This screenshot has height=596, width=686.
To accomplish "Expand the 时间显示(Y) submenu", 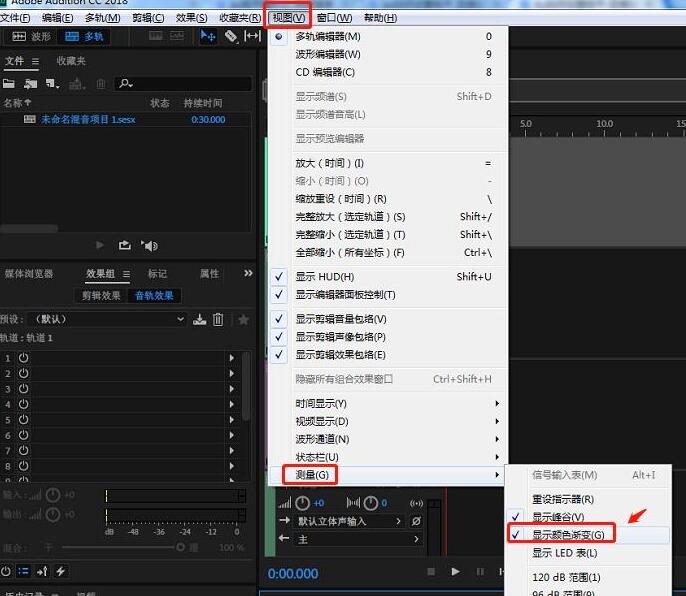I will coord(321,403).
